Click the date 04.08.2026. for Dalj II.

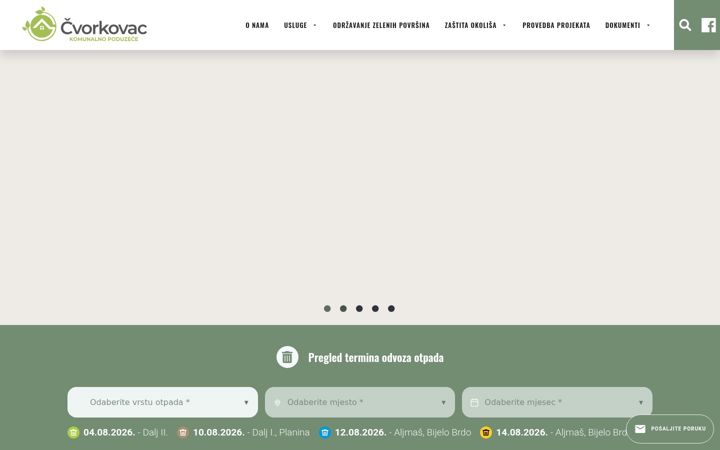point(109,432)
